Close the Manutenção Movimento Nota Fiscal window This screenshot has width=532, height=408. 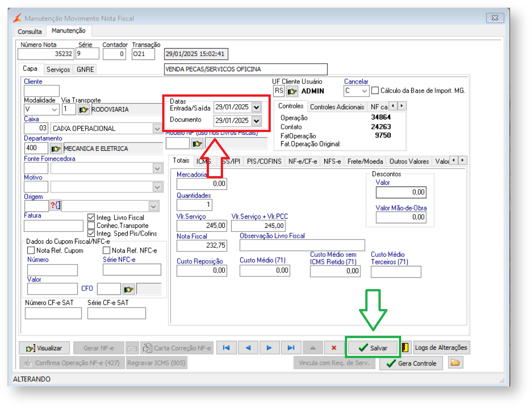[x=495, y=18]
